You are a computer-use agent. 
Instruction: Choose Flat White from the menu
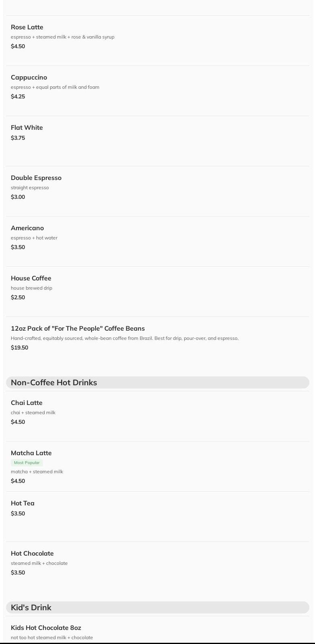click(27, 128)
